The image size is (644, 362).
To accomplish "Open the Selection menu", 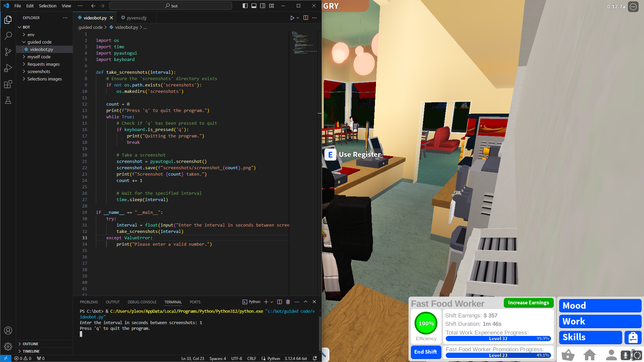I will pos(47,6).
